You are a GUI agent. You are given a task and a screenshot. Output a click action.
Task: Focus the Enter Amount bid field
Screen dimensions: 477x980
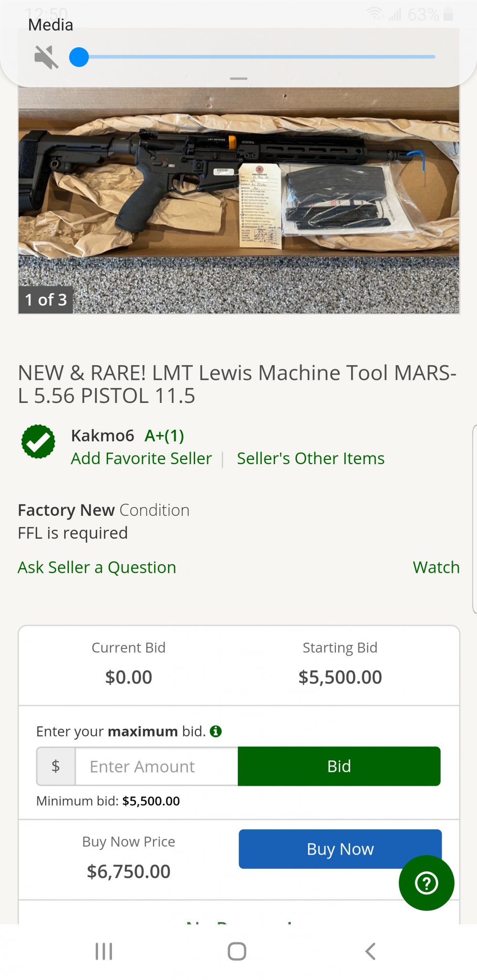[x=156, y=767]
